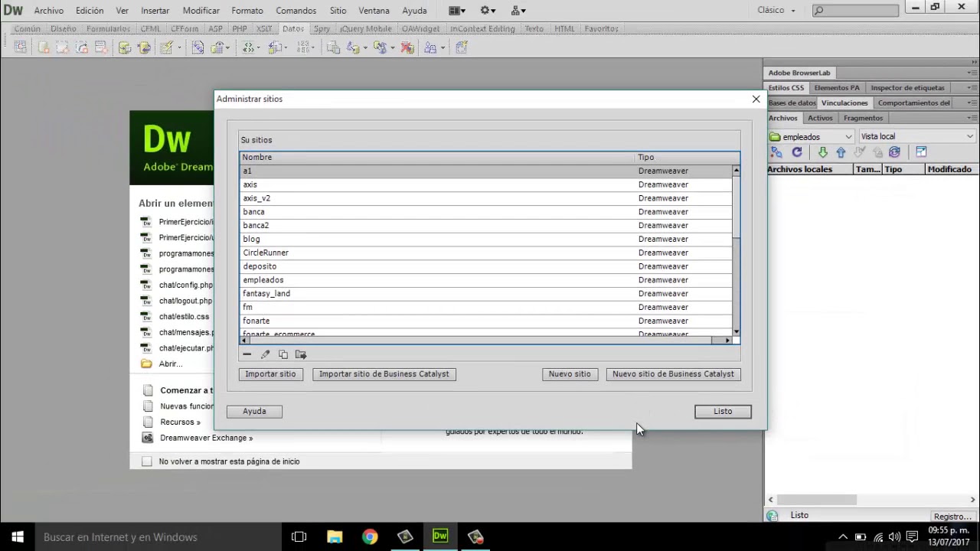Switch to the Activos tab
Viewport: 980px width, 551px height.
[820, 118]
